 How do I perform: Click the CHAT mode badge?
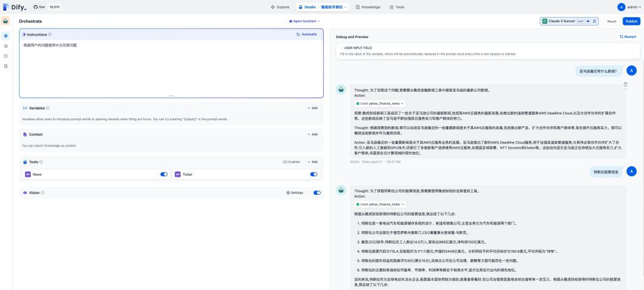click(x=580, y=21)
